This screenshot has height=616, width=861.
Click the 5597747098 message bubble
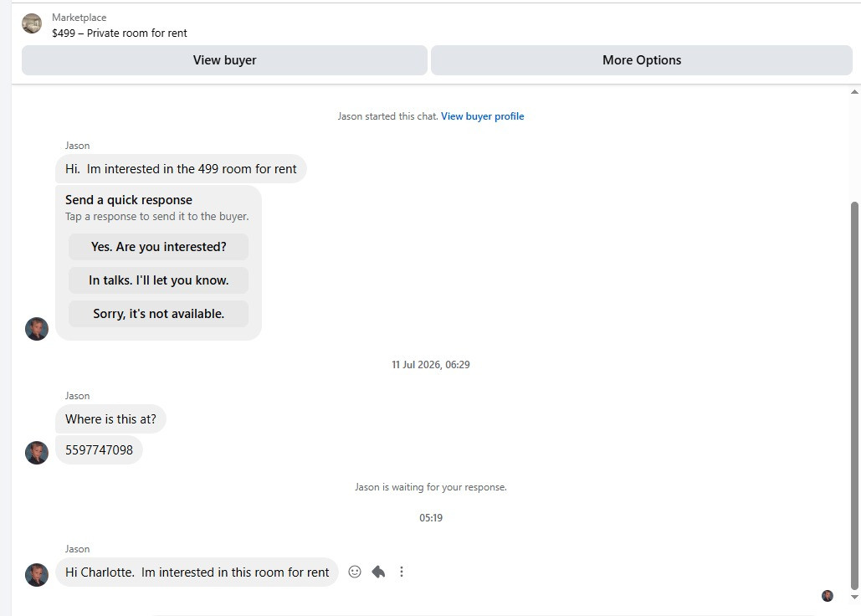99,449
